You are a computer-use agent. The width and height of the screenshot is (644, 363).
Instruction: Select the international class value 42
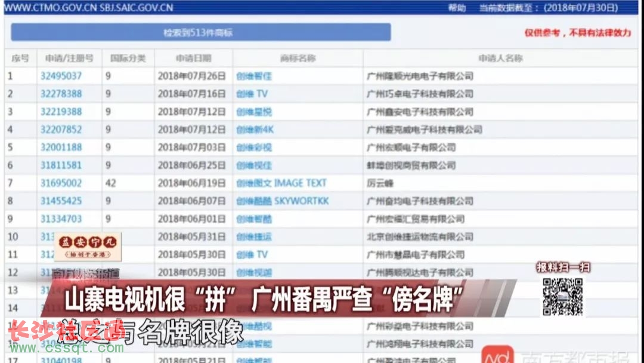(x=110, y=183)
